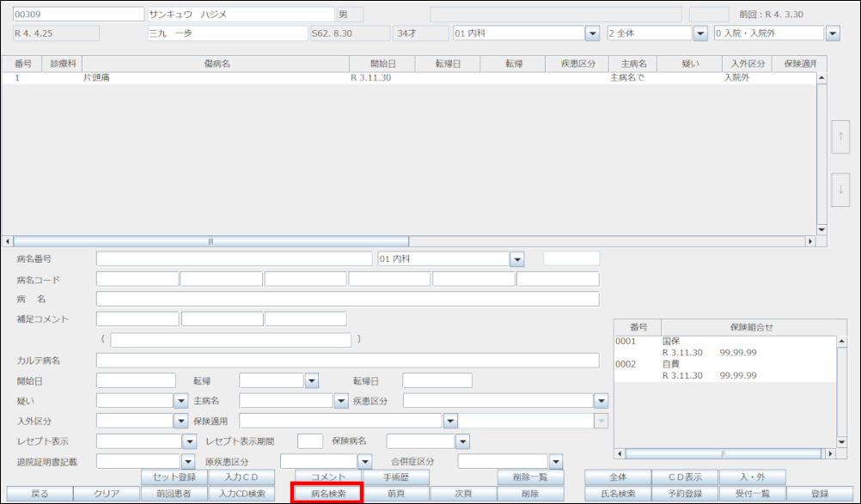Image resolution: width=861 pixels, height=504 pixels.
Task: Open the 疾患区分 dropdown
Action: tap(601, 401)
